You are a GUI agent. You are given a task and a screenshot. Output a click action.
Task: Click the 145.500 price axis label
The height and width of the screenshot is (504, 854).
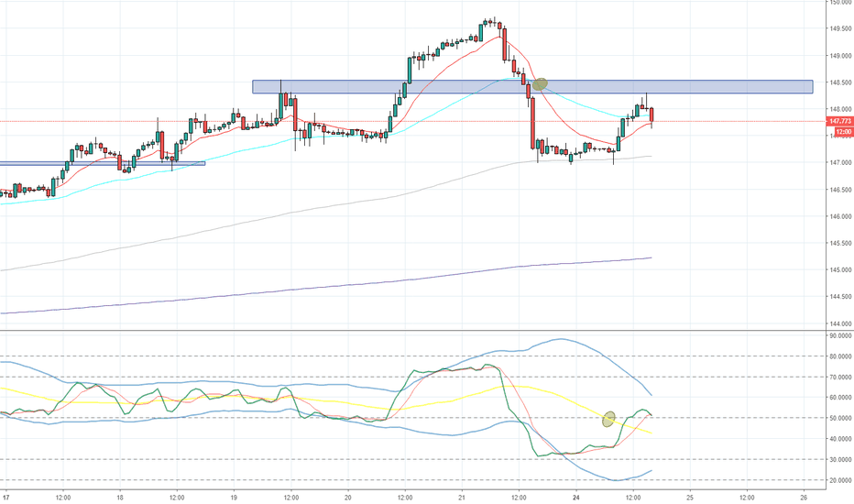tap(840, 244)
